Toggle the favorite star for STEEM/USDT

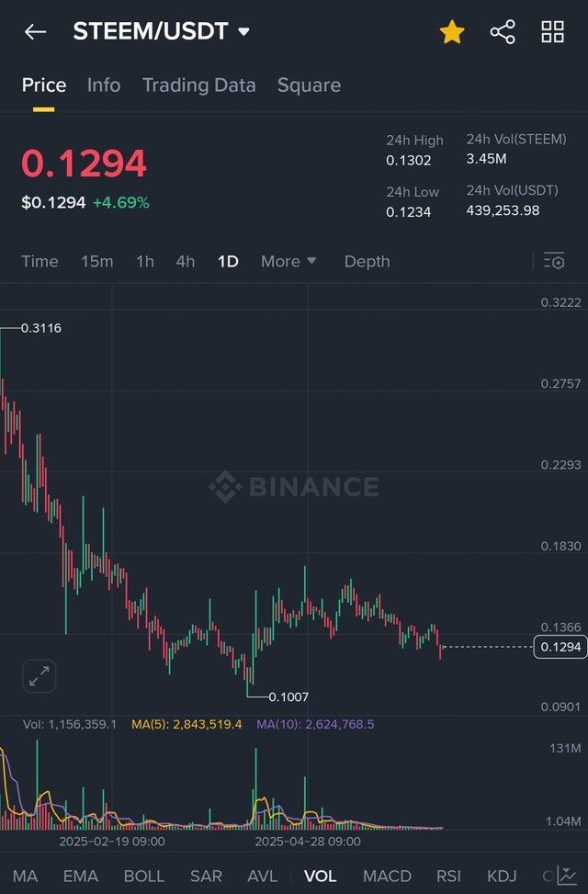click(x=452, y=32)
